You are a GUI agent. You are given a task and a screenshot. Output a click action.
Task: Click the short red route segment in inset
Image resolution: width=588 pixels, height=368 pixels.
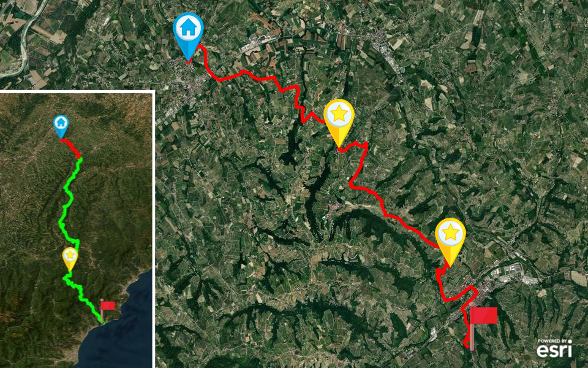(71, 147)
